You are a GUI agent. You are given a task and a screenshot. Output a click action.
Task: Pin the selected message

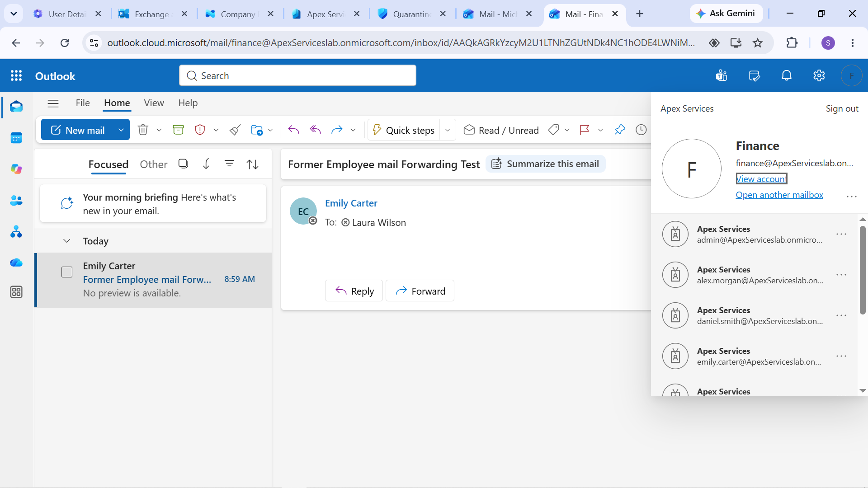click(x=619, y=130)
